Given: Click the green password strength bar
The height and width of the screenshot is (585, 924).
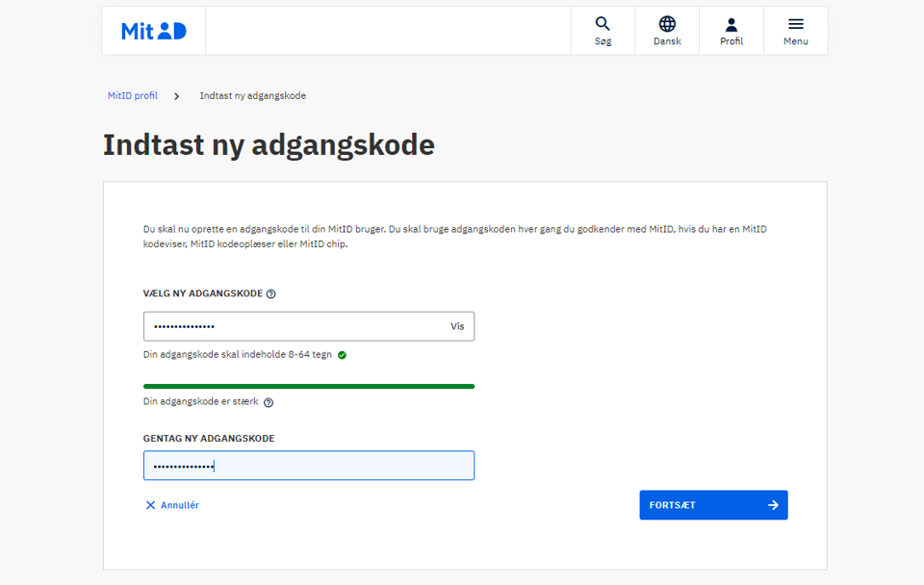Looking at the screenshot, I should [x=308, y=386].
